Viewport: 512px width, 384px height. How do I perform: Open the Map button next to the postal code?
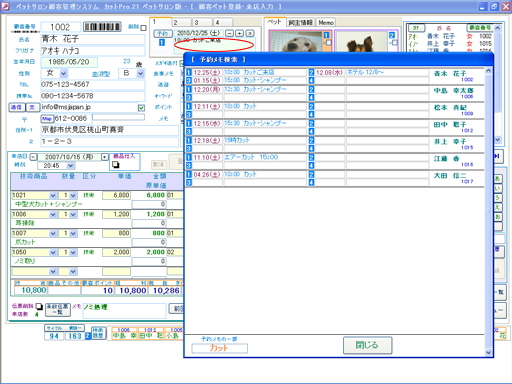tap(47, 118)
